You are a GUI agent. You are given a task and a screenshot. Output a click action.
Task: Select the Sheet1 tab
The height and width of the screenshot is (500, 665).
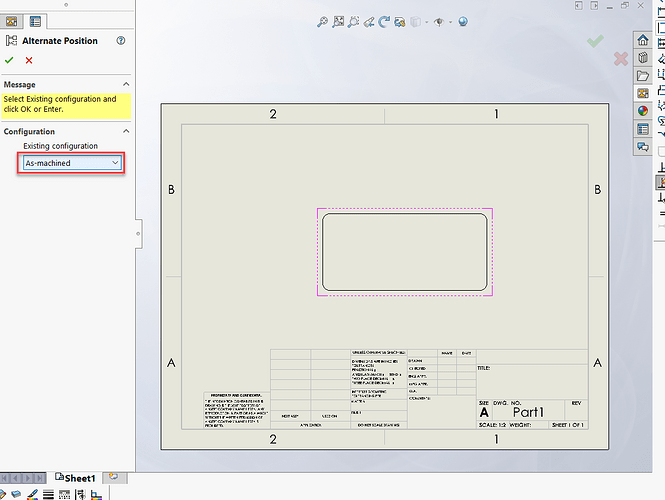(74, 478)
